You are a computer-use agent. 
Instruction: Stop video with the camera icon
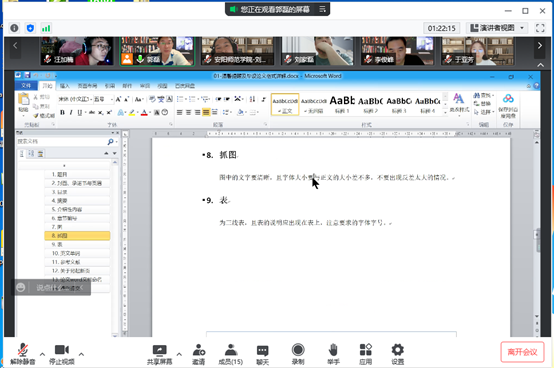click(62, 354)
